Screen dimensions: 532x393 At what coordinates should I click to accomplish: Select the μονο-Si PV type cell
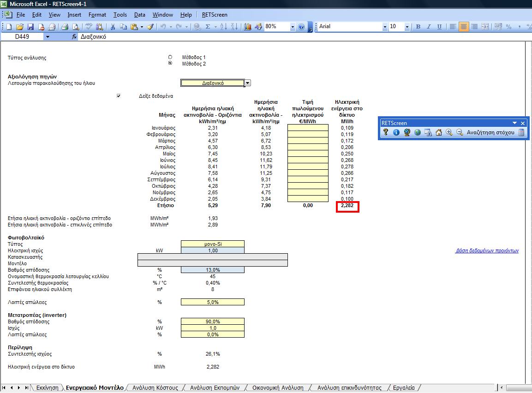[213, 244]
